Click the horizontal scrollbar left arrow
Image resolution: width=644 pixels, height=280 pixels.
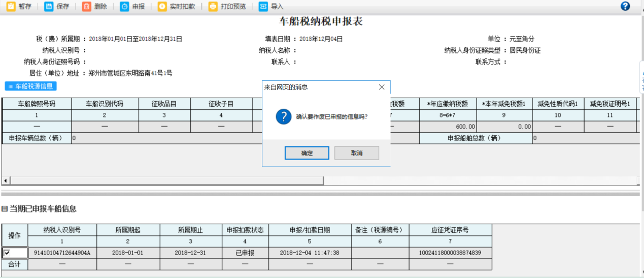click(x=6, y=181)
